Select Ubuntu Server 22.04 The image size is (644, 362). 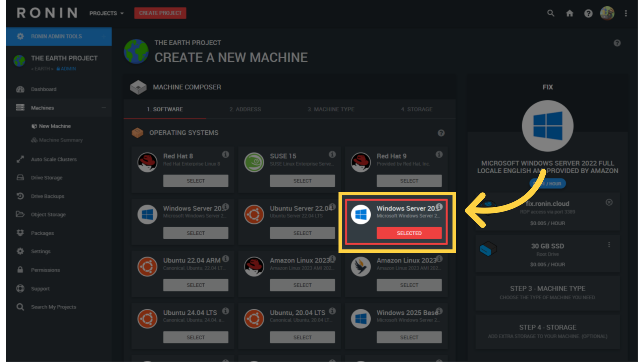[x=302, y=233]
